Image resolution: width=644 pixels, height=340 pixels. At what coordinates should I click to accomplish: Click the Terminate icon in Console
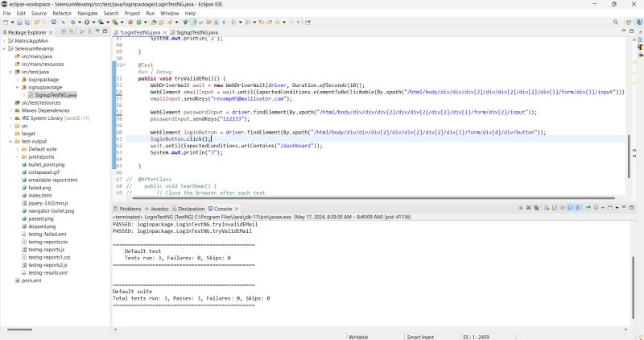(x=521, y=208)
